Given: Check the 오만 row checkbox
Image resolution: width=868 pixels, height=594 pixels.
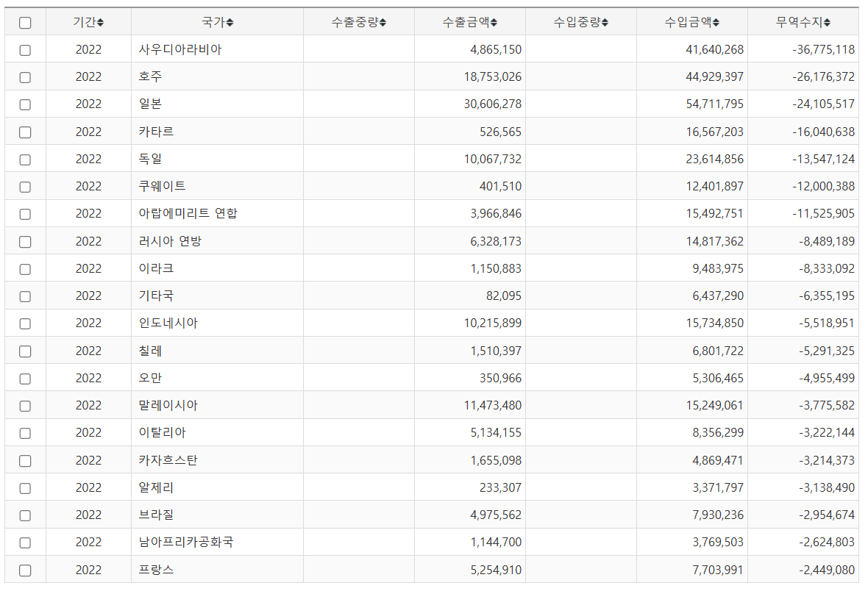Looking at the screenshot, I should [25, 379].
